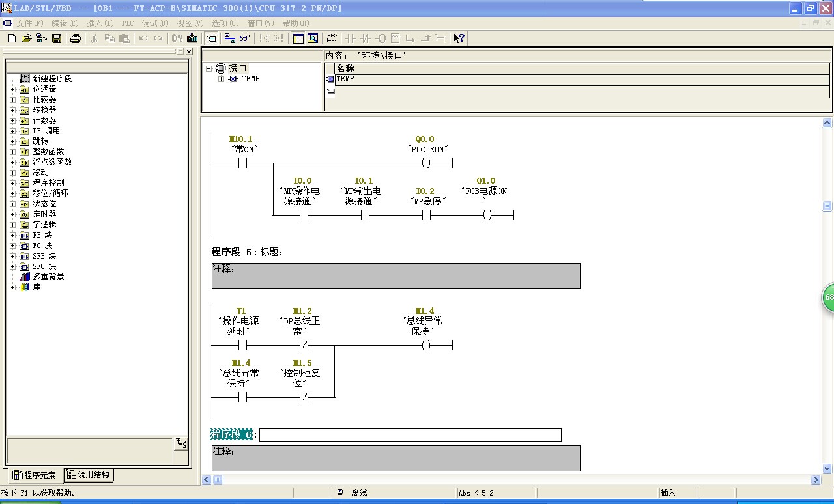Click the vertical scrollbar down arrow

click(827, 468)
